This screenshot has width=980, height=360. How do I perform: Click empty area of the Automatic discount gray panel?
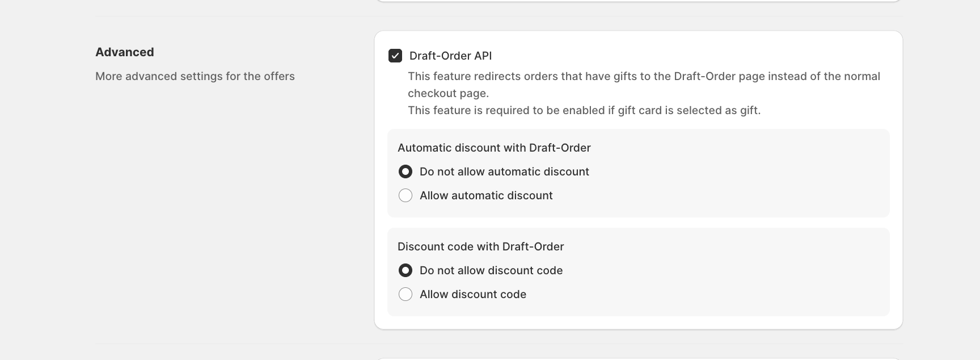click(737, 182)
